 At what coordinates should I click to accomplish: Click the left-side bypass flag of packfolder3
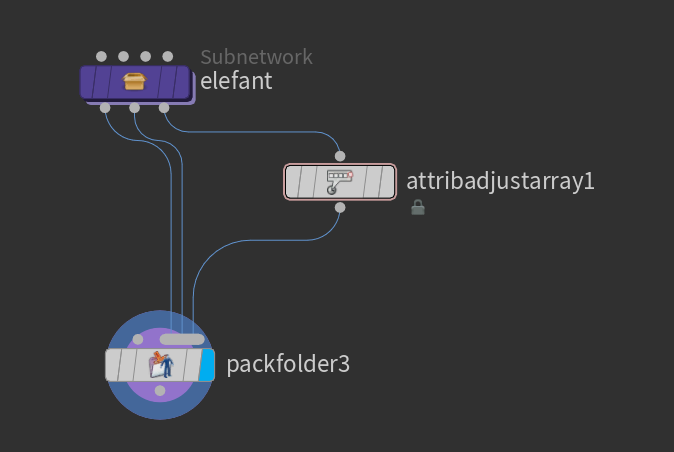[113, 365]
